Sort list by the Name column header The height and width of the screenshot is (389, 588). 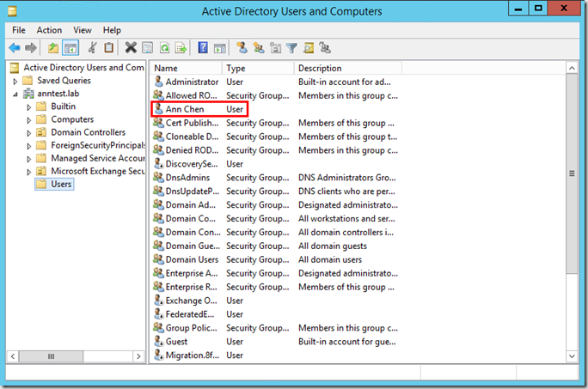point(186,68)
